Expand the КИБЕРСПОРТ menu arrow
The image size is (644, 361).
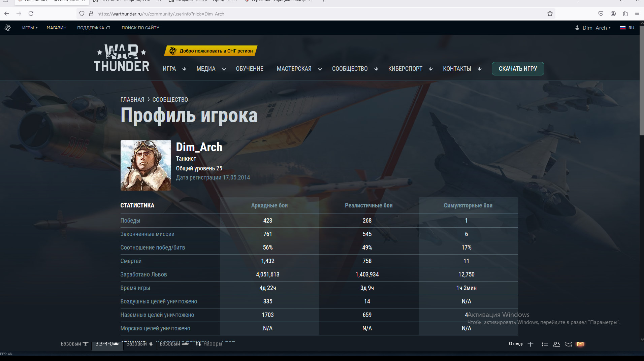coord(431,69)
